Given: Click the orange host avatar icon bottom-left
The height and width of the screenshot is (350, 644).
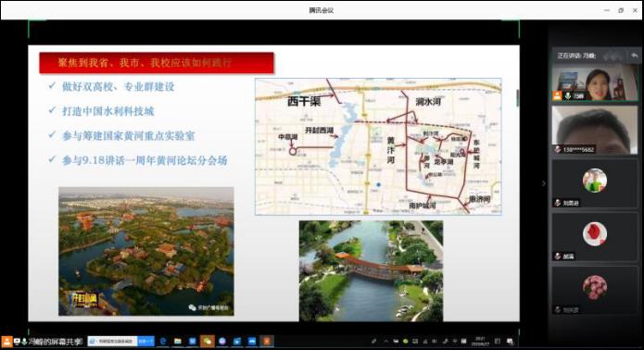Looking at the screenshot, I should [x=7, y=342].
